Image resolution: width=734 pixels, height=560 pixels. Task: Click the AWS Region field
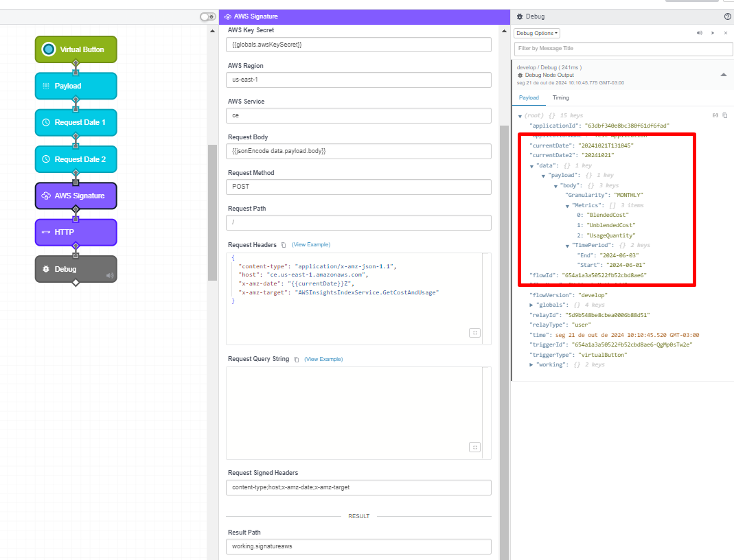pos(358,80)
